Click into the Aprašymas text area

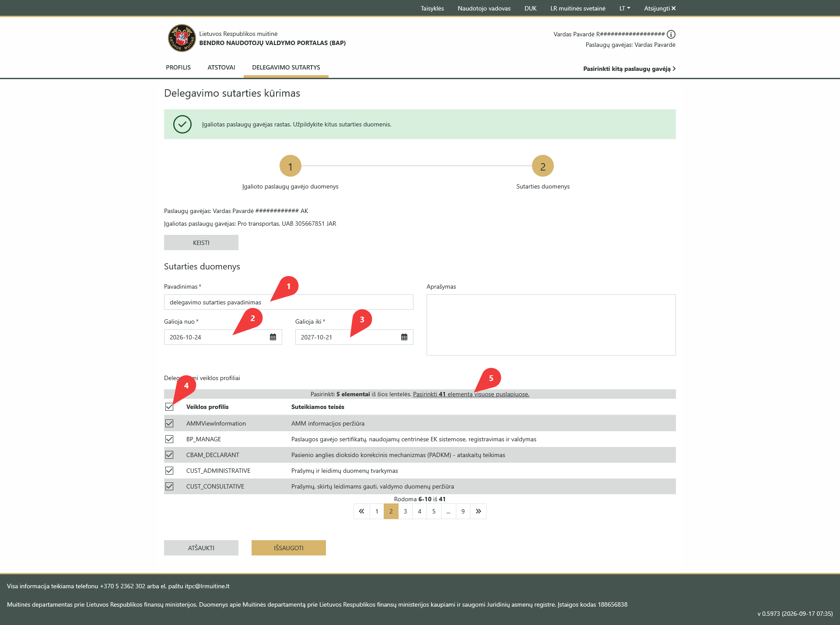coord(551,325)
